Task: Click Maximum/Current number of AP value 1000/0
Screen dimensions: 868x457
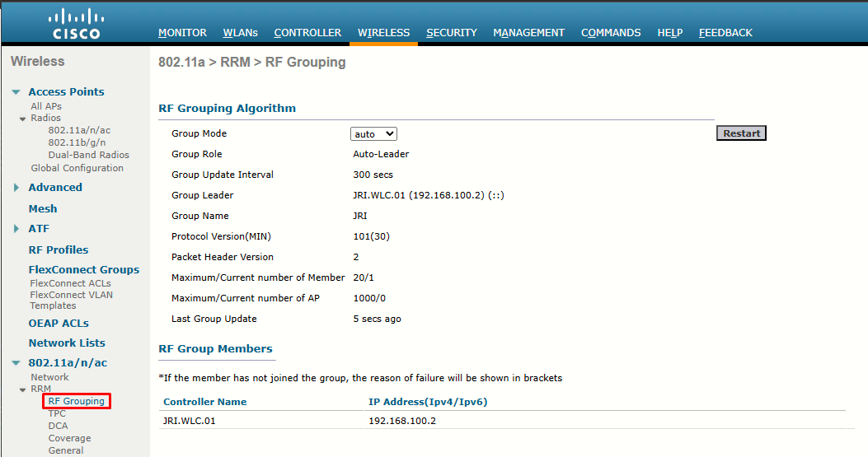Action: 369,298
